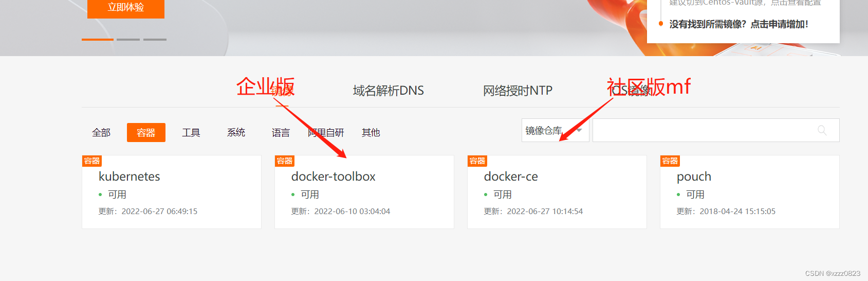Viewport: 868px width, 281px height.
Task: Filter by 语言 category
Action: click(x=281, y=133)
